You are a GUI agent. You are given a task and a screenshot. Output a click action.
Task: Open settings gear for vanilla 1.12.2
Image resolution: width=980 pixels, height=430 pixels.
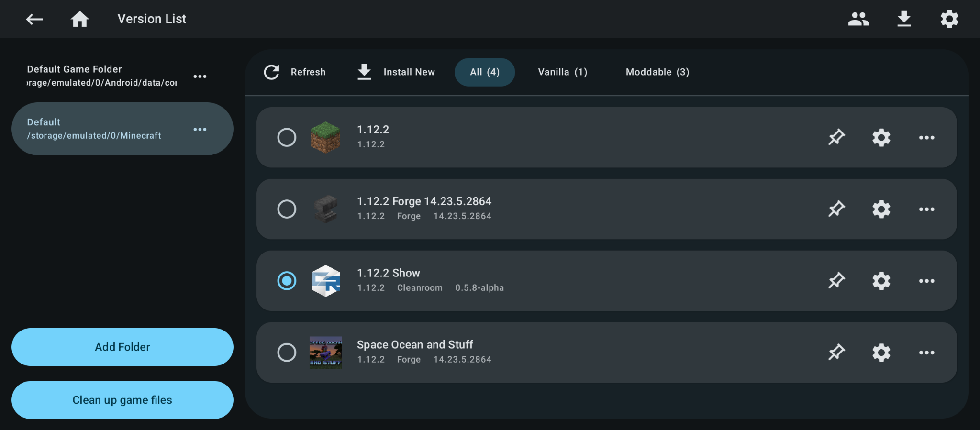(881, 137)
